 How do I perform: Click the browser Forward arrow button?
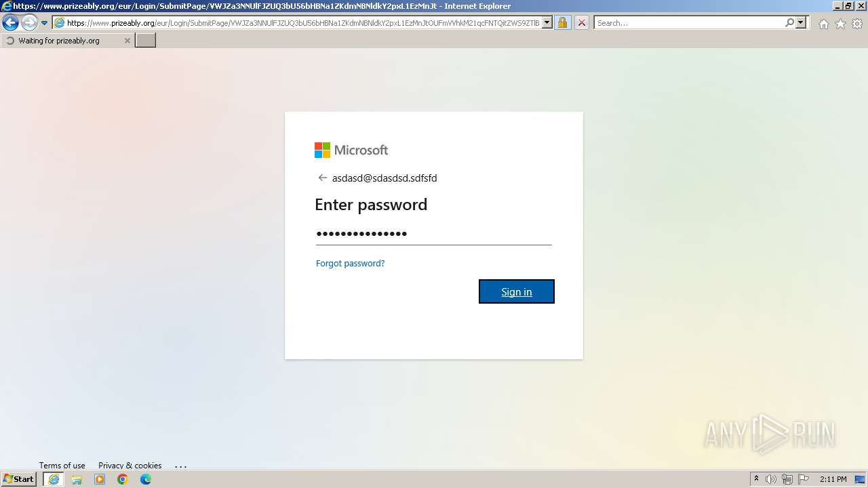pyautogui.click(x=29, y=23)
